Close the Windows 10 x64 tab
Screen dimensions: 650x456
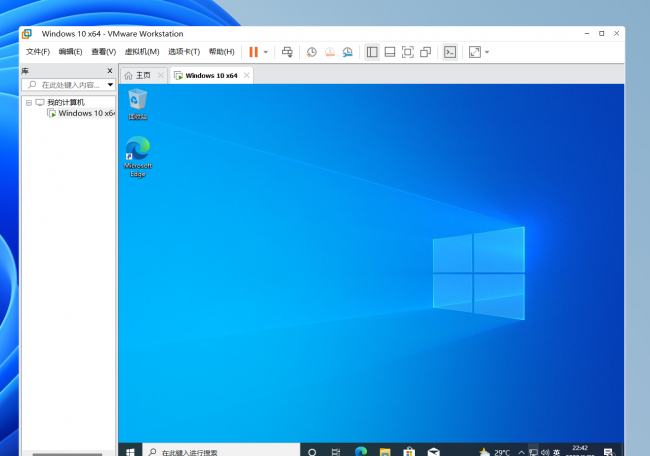(247, 75)
